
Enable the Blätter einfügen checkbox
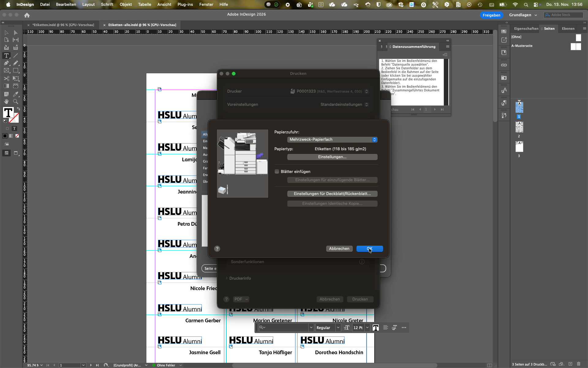pos(277,172)
